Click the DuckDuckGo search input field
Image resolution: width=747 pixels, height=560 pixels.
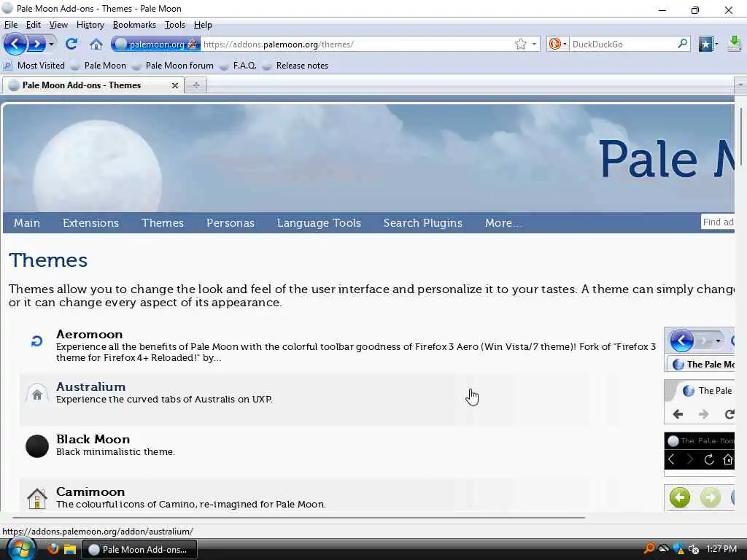click(x=623, y=44)
